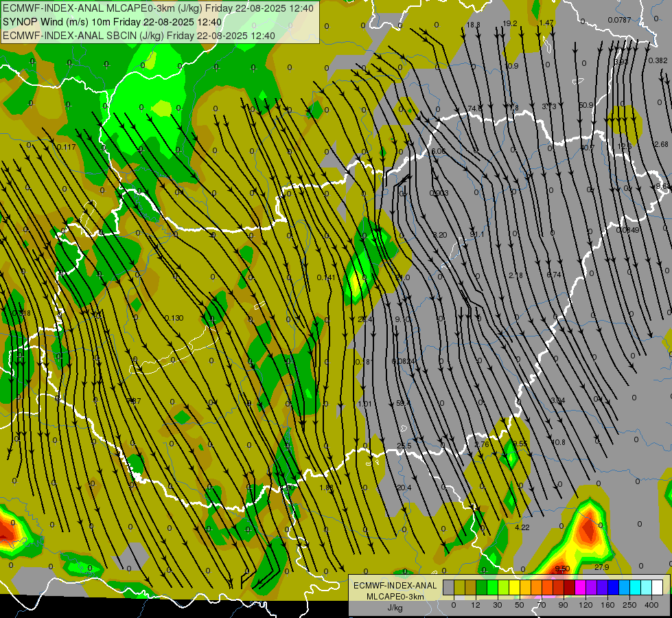This screenshot has width=672, height=618.
Task: Click the SBCIN title line
Action: (139, 36)
